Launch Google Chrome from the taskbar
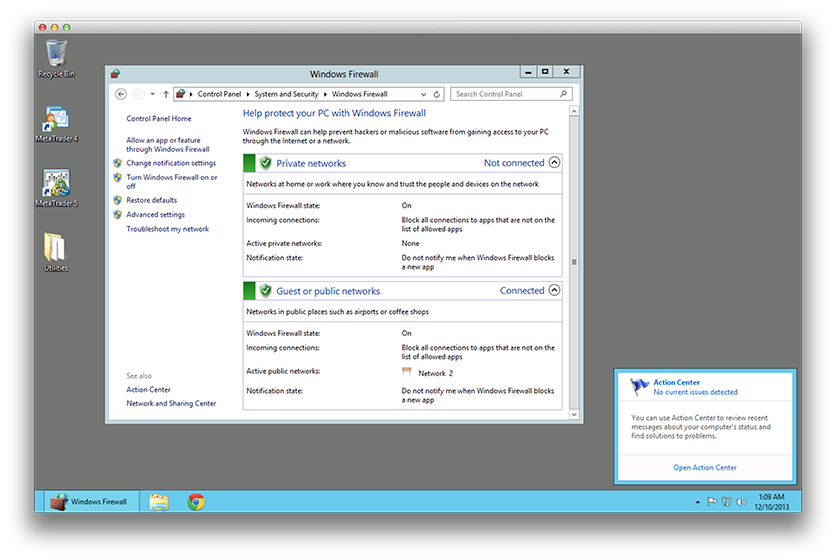The image size is (836, 560). coord(196,502)
